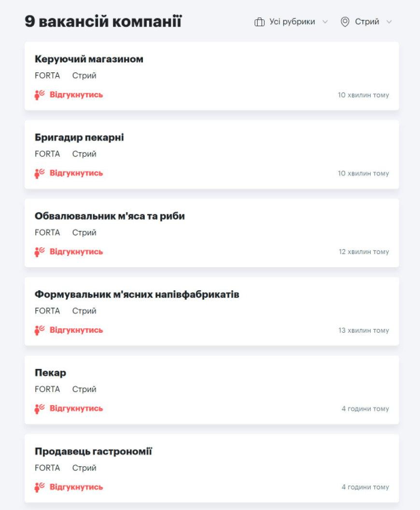Screen dimensions: 420x510
Task: Open Обвалювальник м'яса та риби vacancy
Action: [x=110, y=216]
